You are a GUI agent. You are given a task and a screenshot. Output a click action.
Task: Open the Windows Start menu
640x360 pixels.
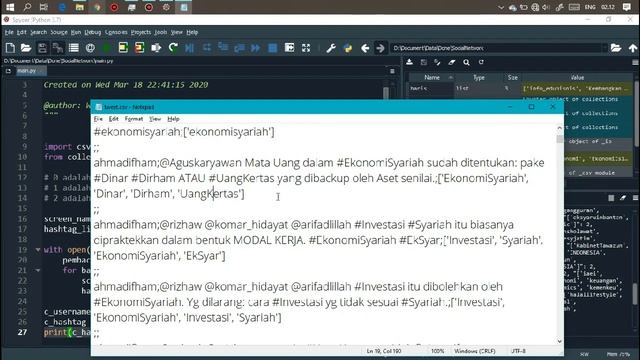(10, 7)
